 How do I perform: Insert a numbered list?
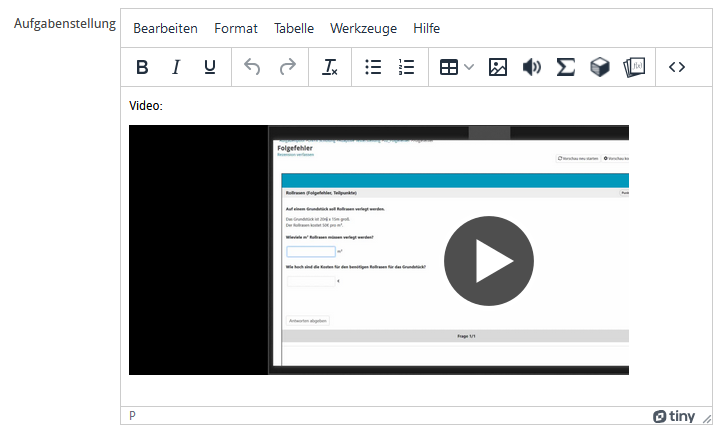(x=406, y=67)
